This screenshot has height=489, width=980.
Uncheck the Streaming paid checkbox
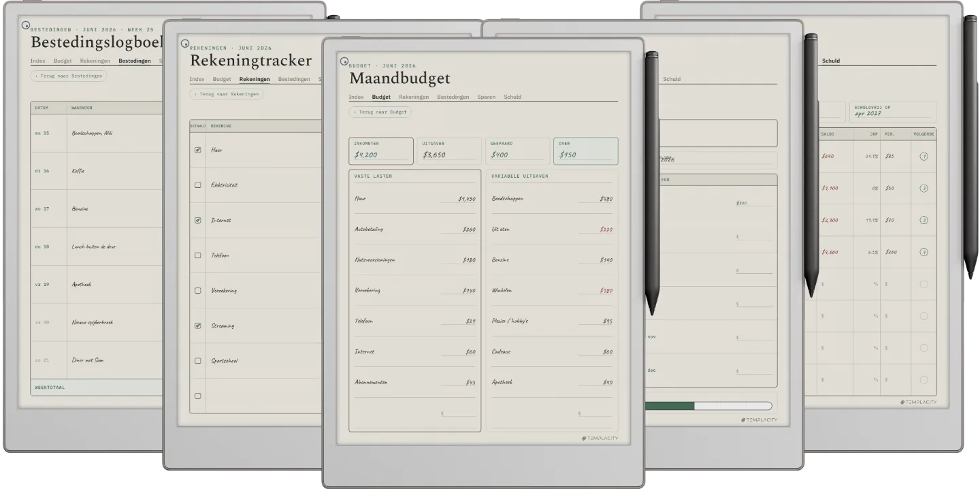(198, 326)
